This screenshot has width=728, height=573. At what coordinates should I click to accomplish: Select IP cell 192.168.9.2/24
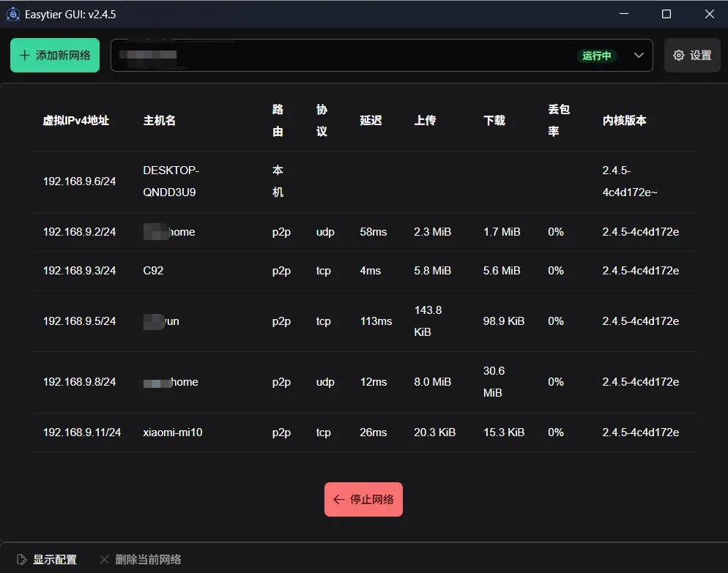pyautogui.click(x=79, y=232)
